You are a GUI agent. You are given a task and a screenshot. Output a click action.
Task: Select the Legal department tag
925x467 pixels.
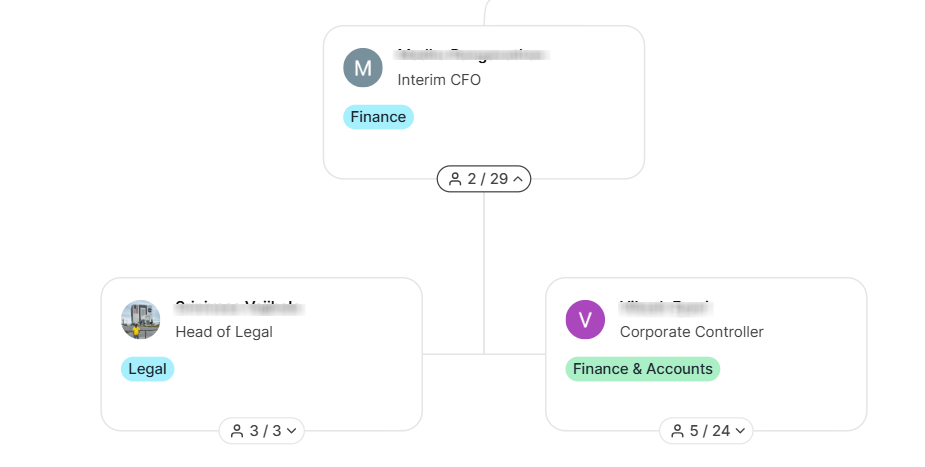coord(147,369)
